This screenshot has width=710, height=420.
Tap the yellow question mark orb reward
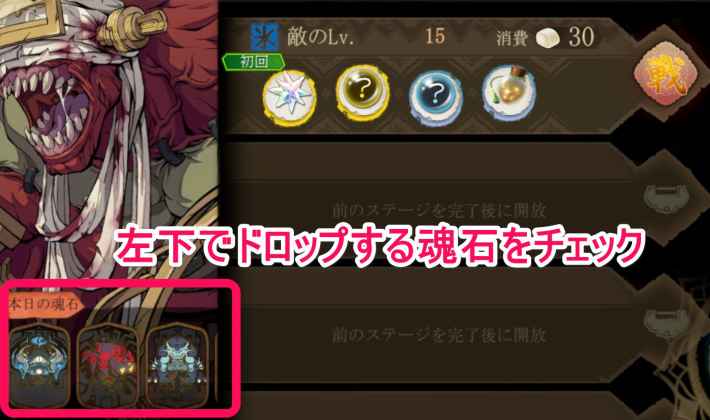click(363, 95)
